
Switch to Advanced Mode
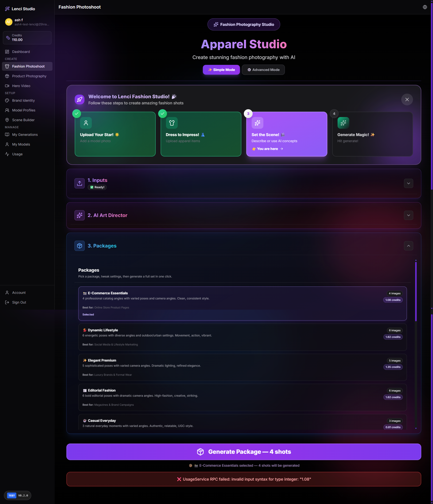pos(263,70)
